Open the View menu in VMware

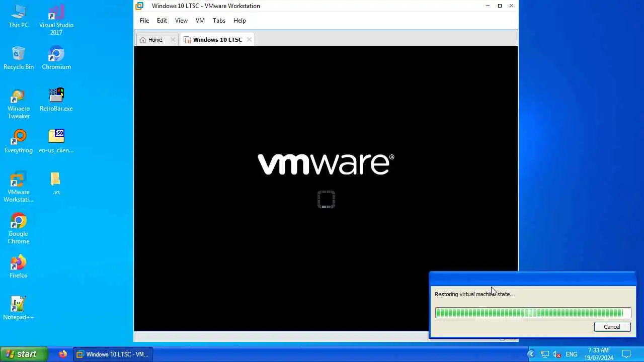[x=181, y=21]
